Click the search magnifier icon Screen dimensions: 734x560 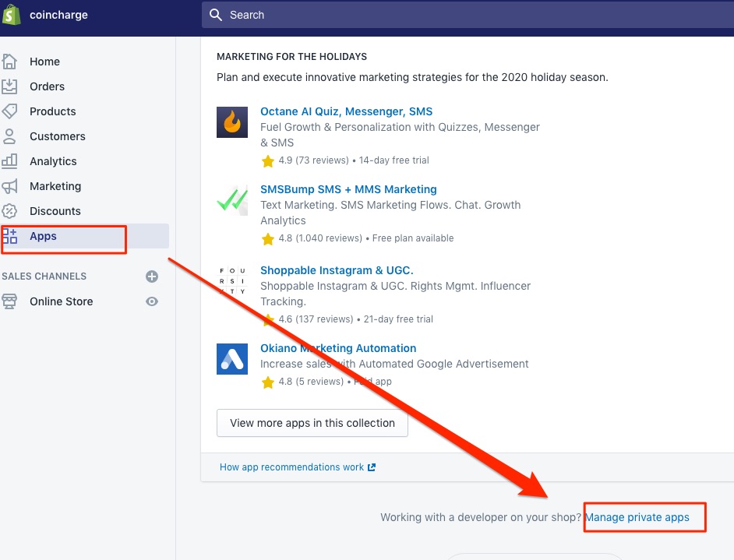216,15
